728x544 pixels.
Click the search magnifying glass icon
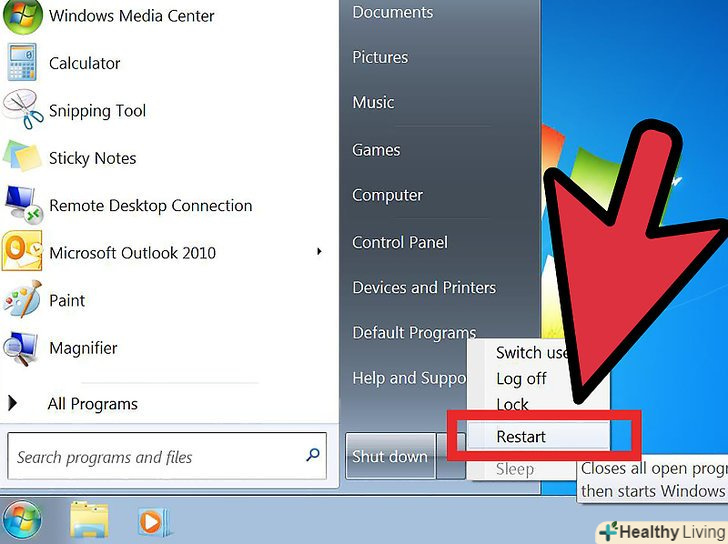click(x=313, y=455)
